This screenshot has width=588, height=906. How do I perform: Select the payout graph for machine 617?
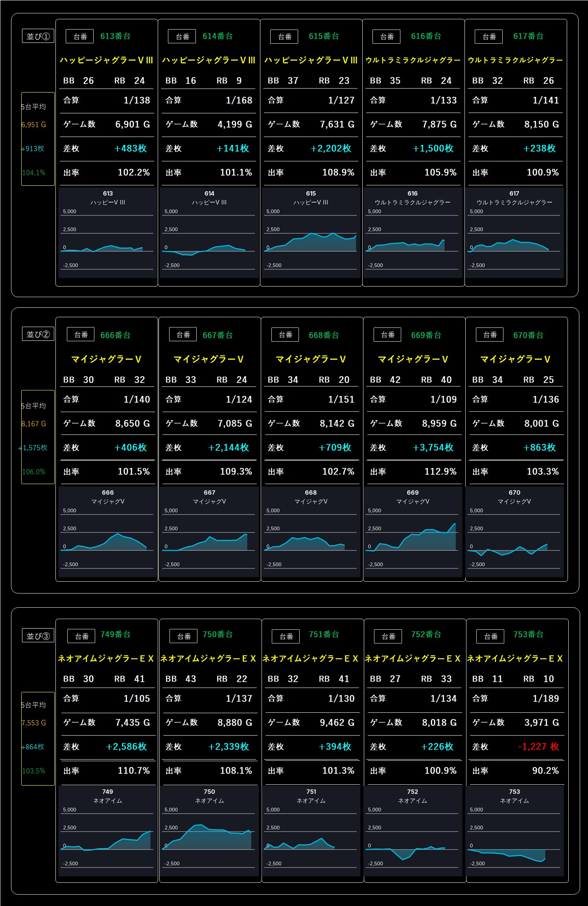tap(514, 233)
